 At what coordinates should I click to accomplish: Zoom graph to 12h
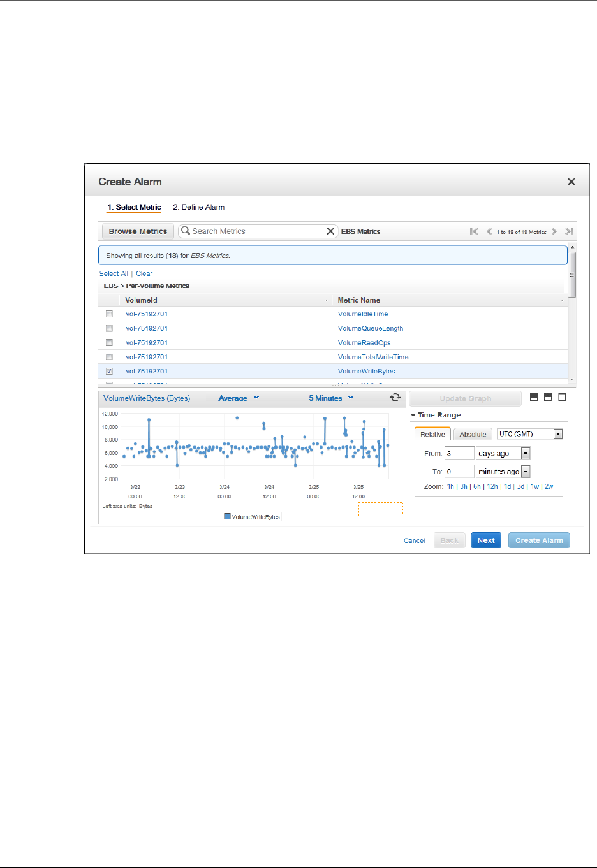click(x=492, y=486)
